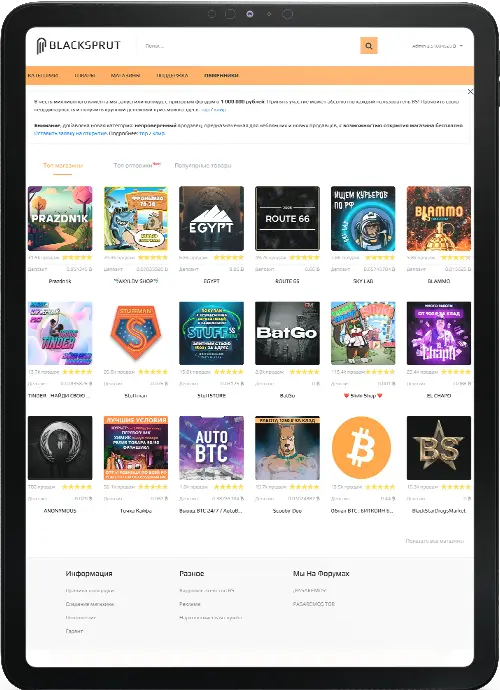Click the search input field
The image size is (500, 690).
coord(249,46)
